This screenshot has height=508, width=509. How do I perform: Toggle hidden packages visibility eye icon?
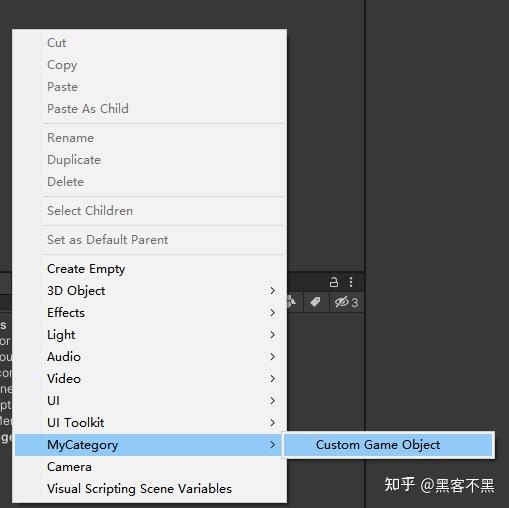(346, 302)
